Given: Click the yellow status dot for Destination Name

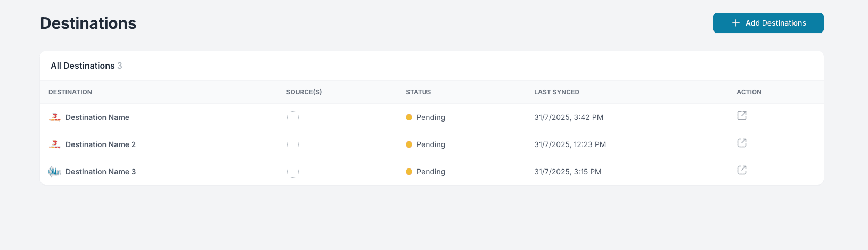Looking at the screenshot, I should (409, 117).
